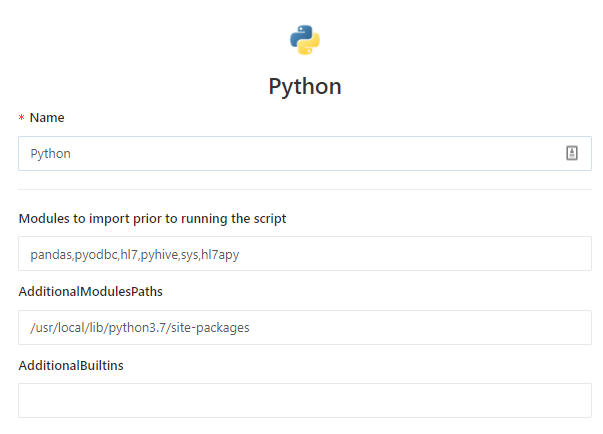Click the autofill icon in Name field
603x434 pixels.
pos(571,153)
